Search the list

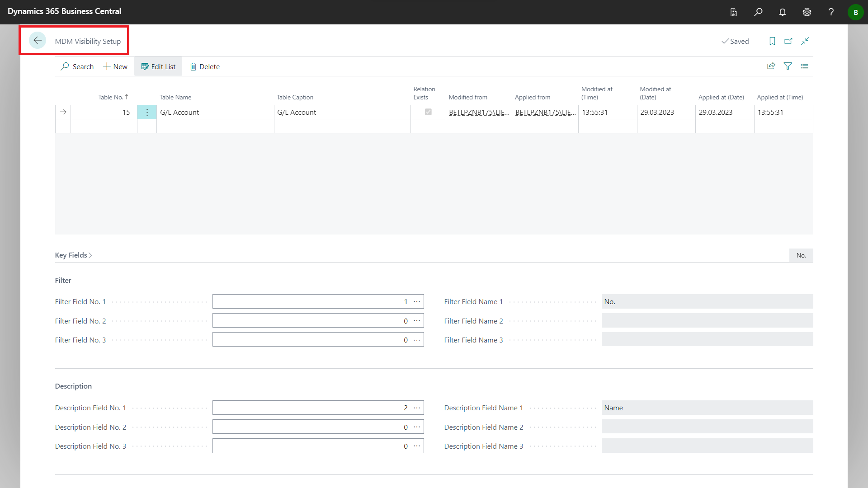(77, 66)
